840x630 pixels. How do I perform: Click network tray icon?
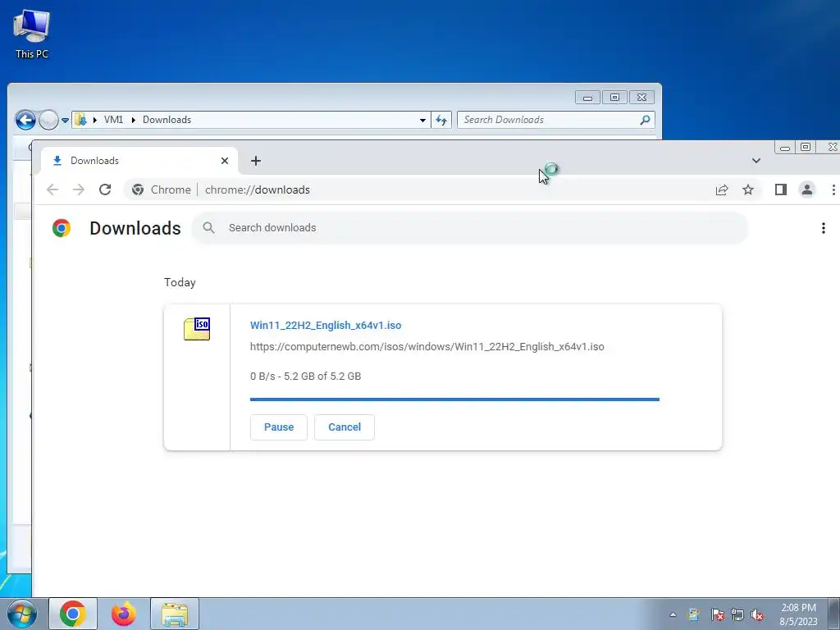coord(737,614)
